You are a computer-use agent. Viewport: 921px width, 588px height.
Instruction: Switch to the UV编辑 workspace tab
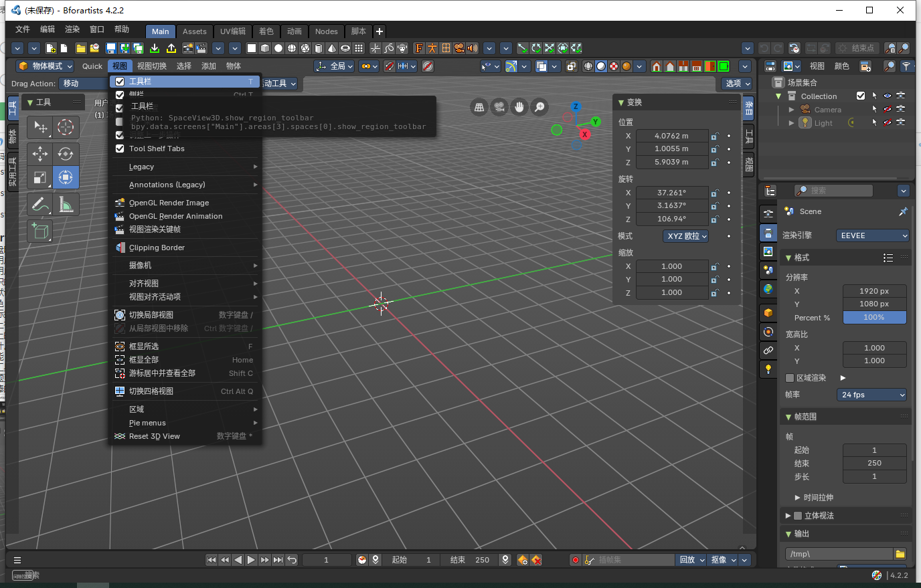233,31
